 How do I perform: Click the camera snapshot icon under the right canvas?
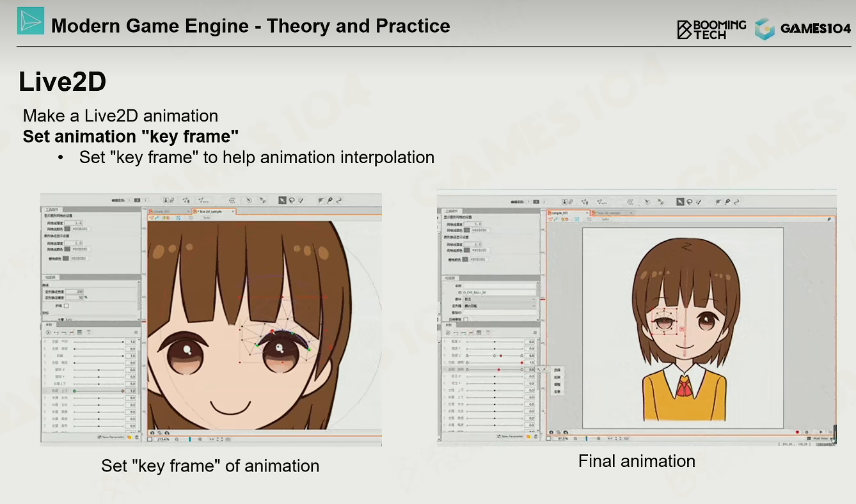[x=551, y=432]
